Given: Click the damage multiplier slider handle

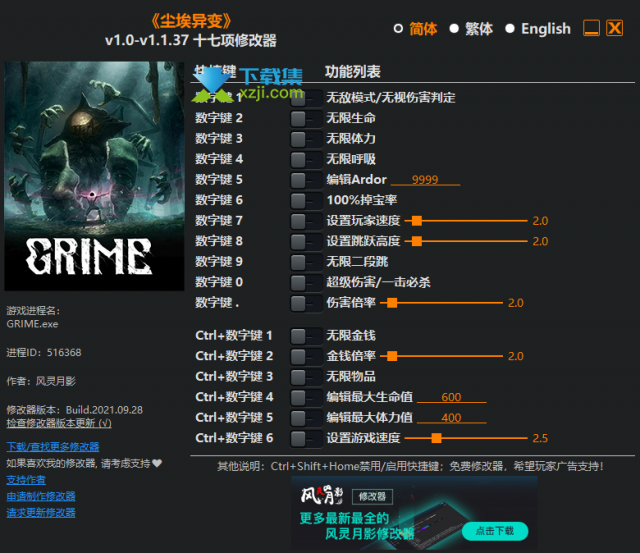Looking at the screenshot, I should pos(392,303).
